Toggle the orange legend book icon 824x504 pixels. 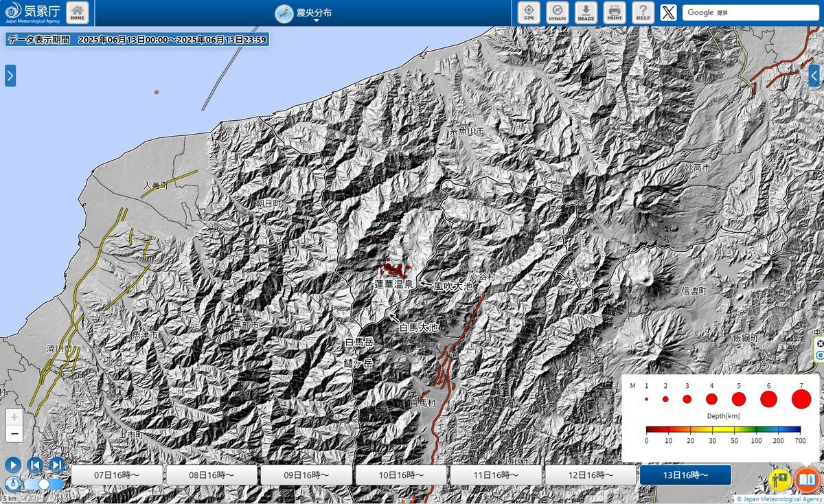coord(808,479)
